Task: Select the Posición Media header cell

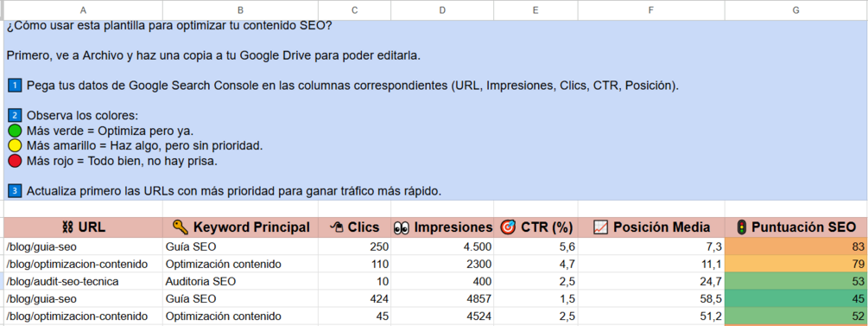Action: click(651, 227)
